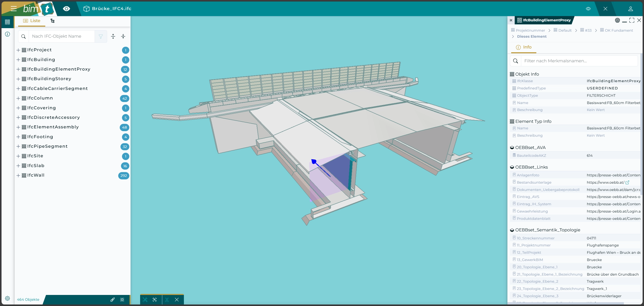The image size is (644, 306).
Task: Toggle the filter funnel in search box
Action: (x=101, y=36)
